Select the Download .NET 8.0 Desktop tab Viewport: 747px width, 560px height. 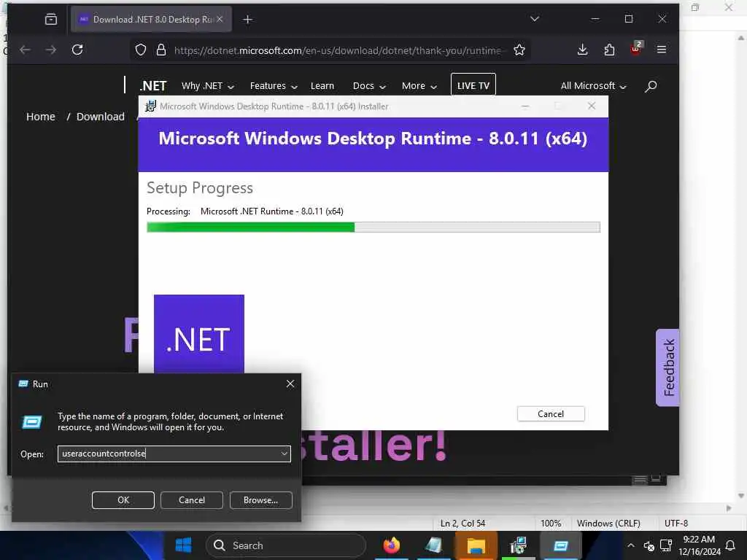151,19
